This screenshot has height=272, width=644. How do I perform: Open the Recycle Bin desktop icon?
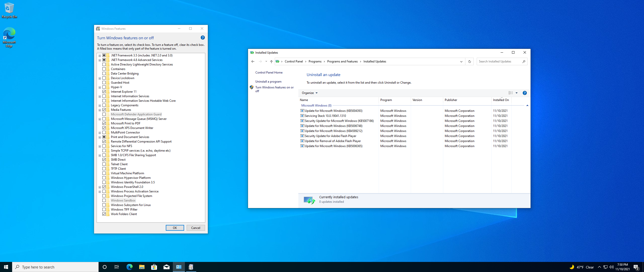(x=9, y=10)
